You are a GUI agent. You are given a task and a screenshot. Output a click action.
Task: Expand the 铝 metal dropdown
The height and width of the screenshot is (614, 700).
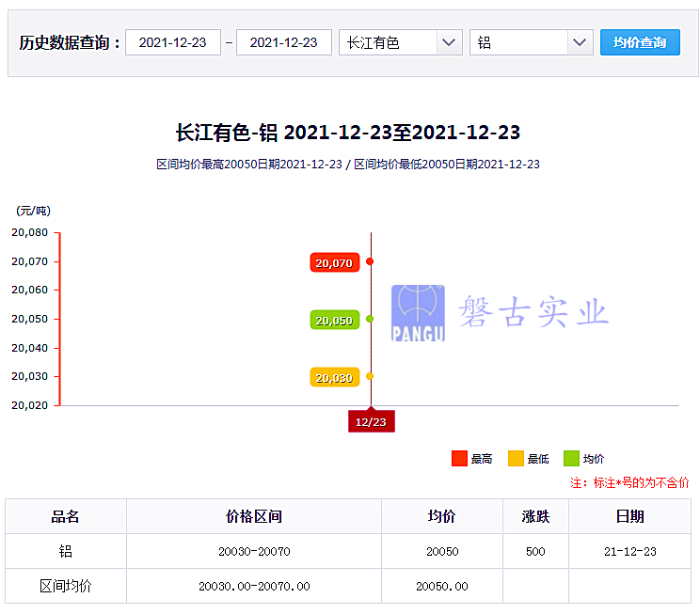tap(532, 42)
